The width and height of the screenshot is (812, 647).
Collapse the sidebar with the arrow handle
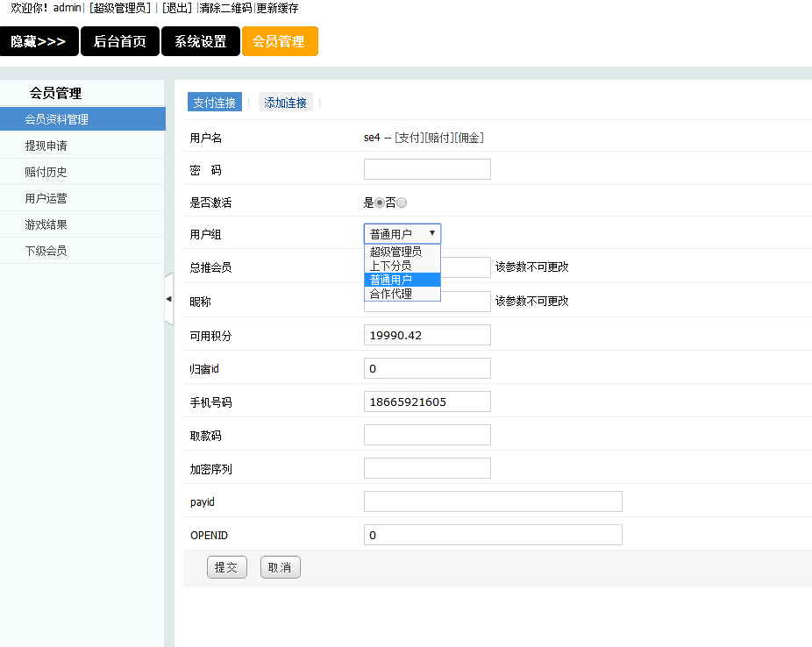coord(169,298)
